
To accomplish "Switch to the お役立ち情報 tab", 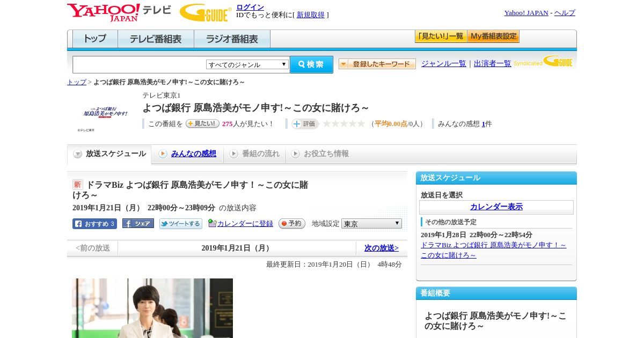I will click(320, 154).
